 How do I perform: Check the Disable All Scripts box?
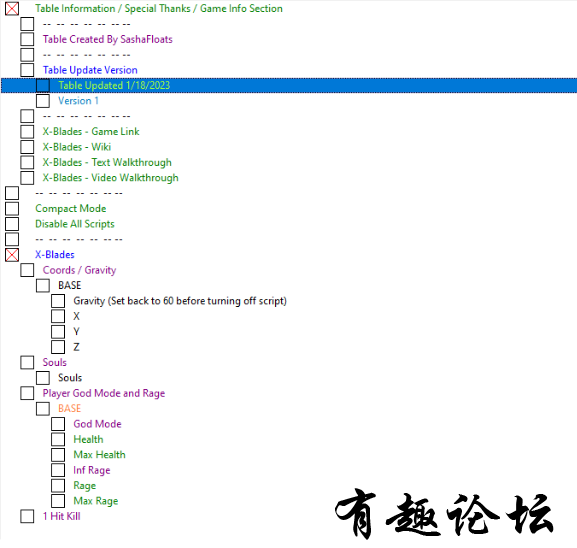pyautogui.click(x=12, y=224)
